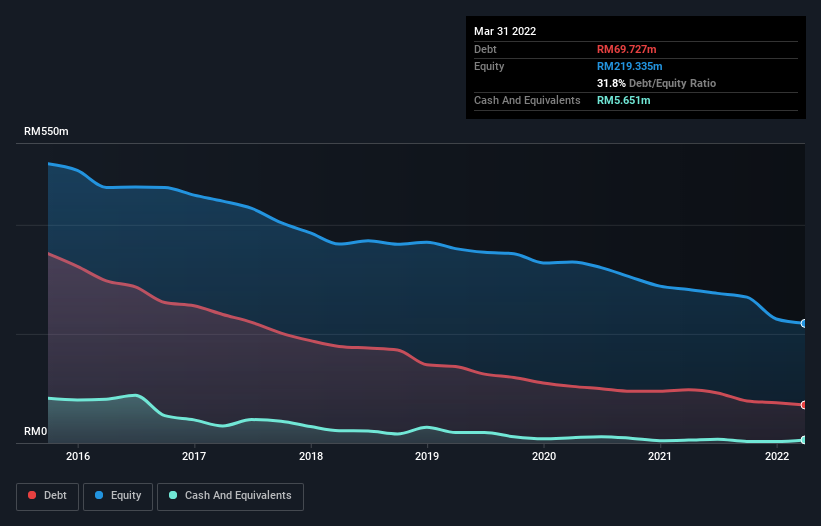Select the 2016 x-axis label

(78, 456)
